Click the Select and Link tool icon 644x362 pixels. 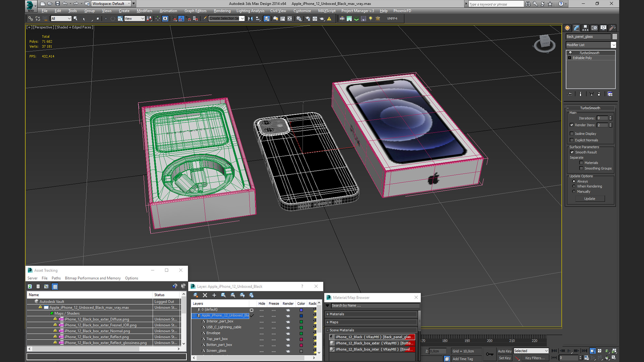tap(31, 18)
